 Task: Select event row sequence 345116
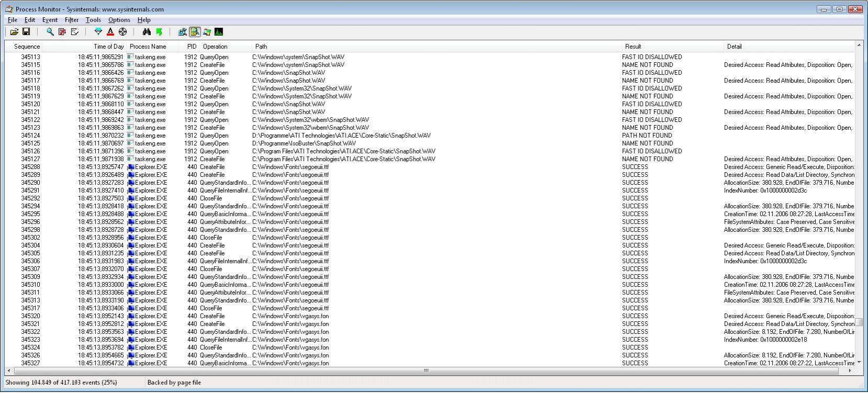(x=430, y=73)
